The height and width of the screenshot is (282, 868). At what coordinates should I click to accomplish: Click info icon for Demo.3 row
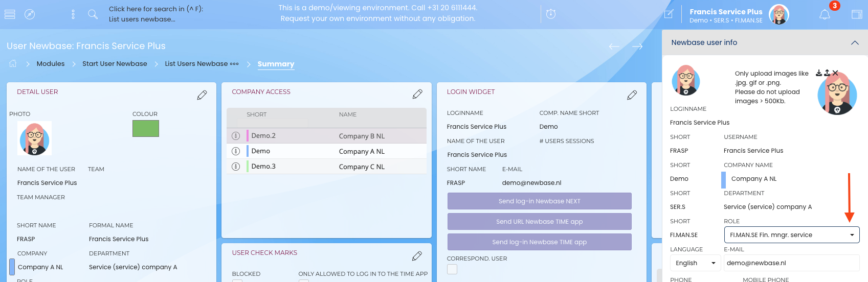tap(236, 167)
